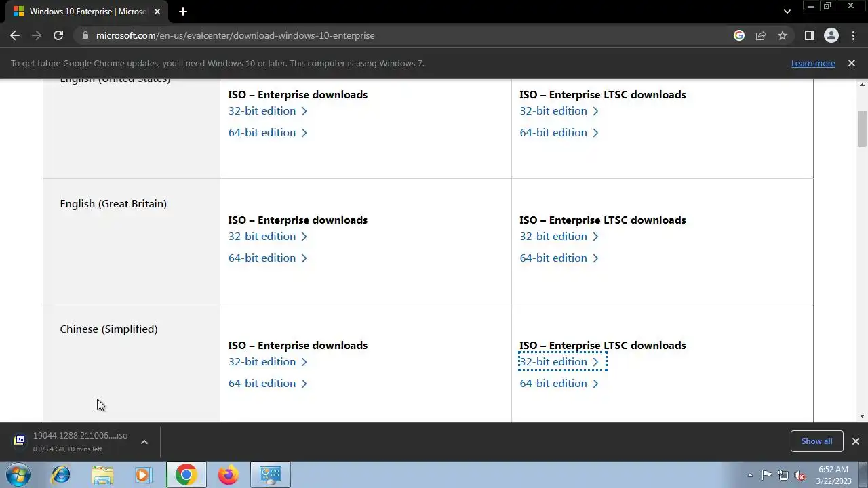
Task: Launch Firefox from the taskbar
Action: 228,474
